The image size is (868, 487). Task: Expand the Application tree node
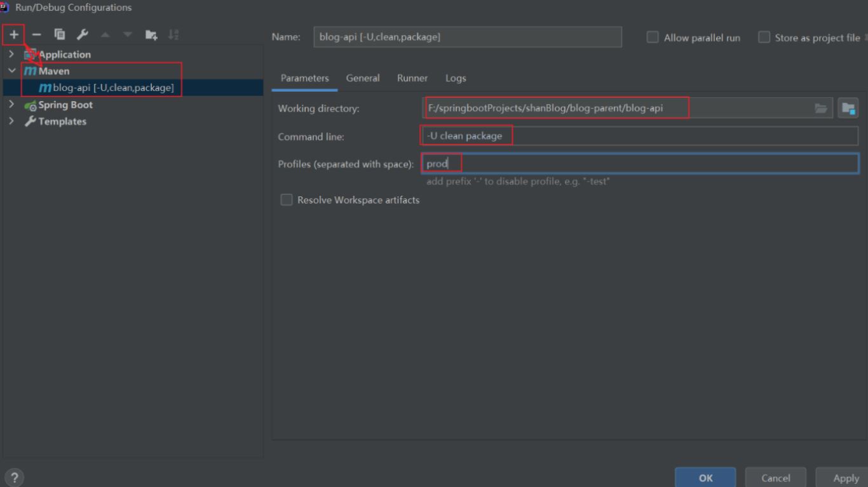(x=11, y=54)
